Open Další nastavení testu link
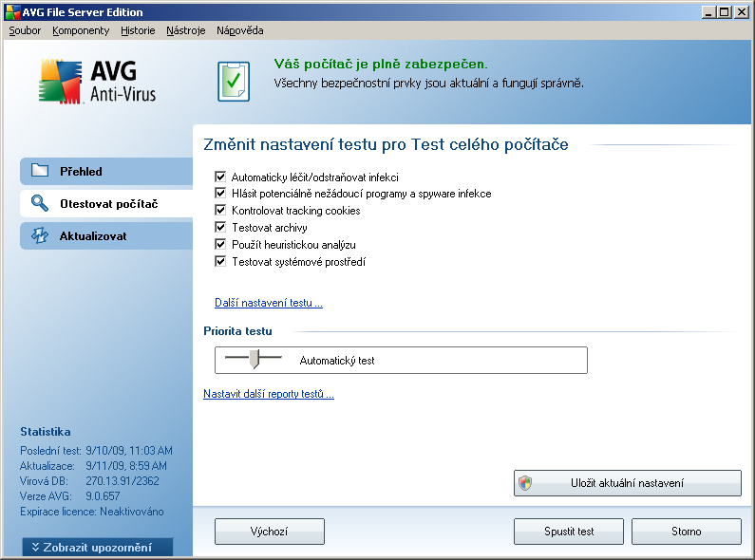 pyautogui.click(x=269, y=303)
